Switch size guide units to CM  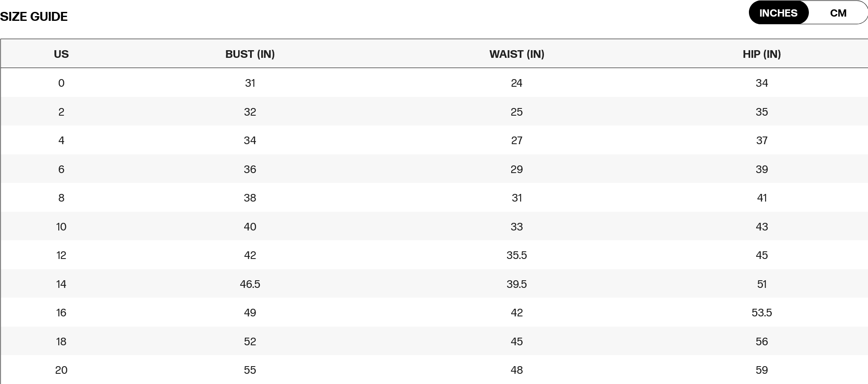838,13
